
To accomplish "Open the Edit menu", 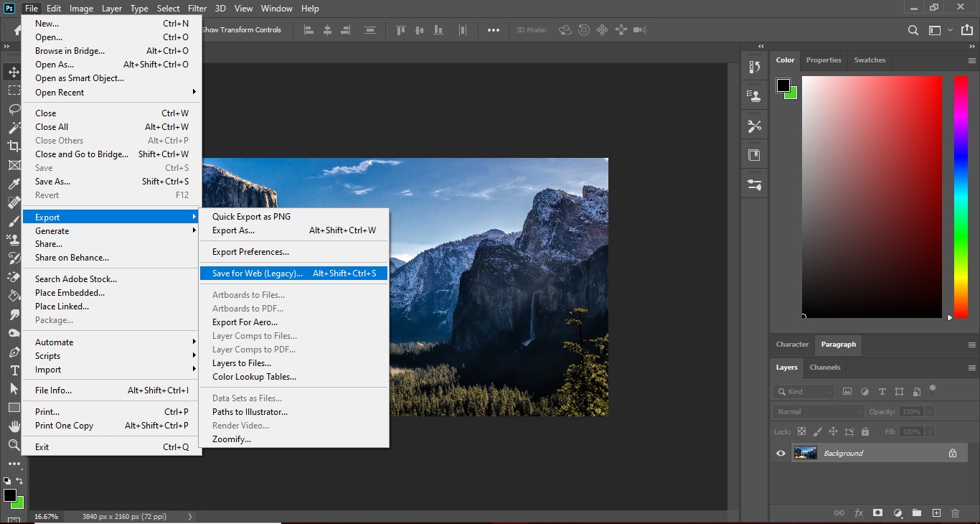I will (54, 9).
